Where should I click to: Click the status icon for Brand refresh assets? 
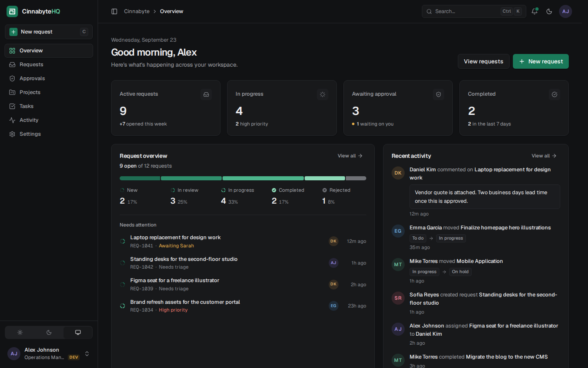tap(122, 306)
